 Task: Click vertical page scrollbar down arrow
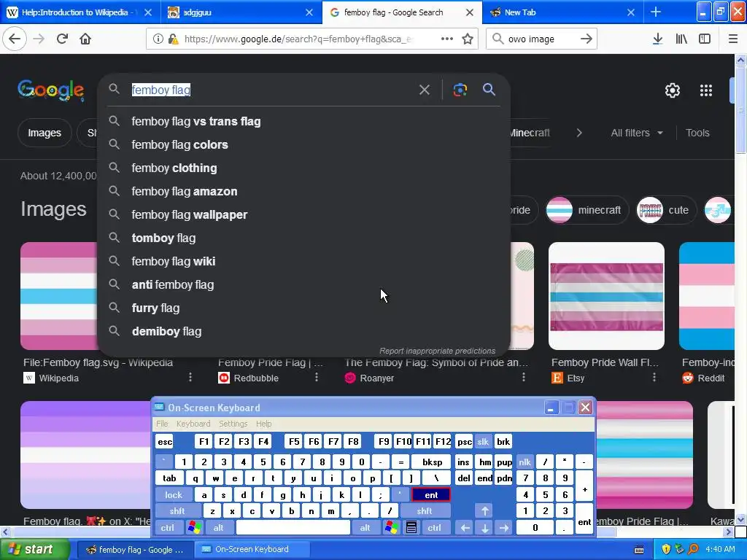click(x=740, y=519)
